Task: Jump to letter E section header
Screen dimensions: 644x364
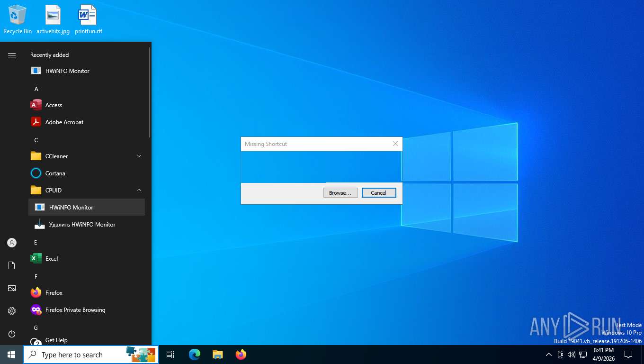Action: [x=36, y=242]
